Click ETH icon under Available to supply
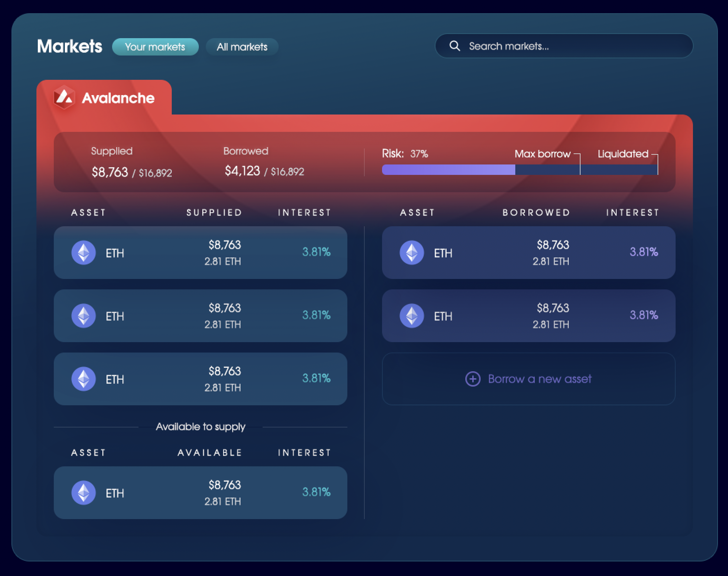 click(x=84, y=493)
